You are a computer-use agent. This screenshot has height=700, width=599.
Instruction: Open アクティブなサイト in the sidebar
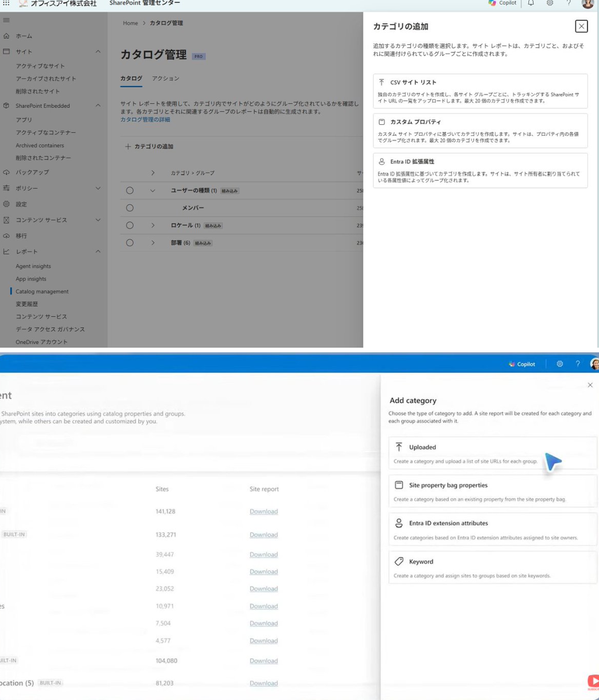point(40,66)
